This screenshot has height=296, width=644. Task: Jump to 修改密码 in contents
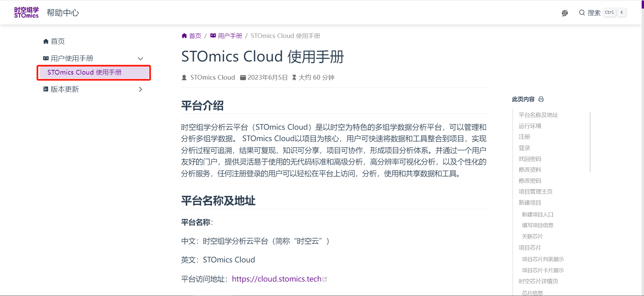point(530,181)
